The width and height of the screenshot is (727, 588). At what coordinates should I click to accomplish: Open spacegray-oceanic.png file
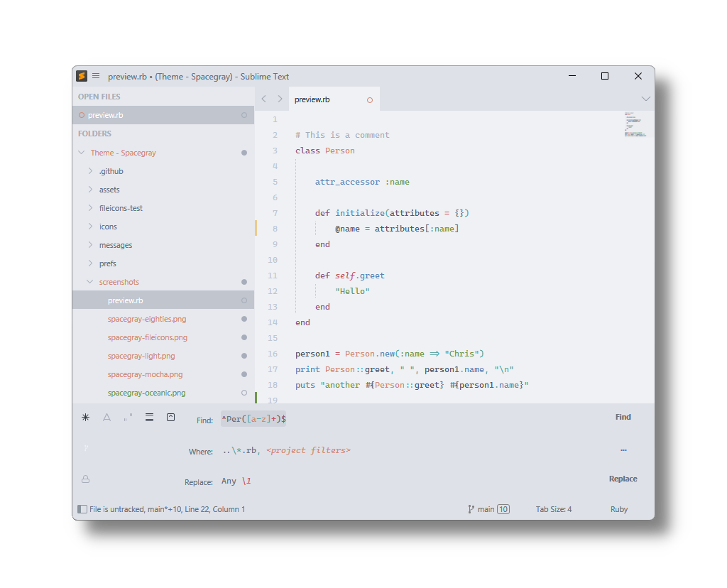coord(146,393)
